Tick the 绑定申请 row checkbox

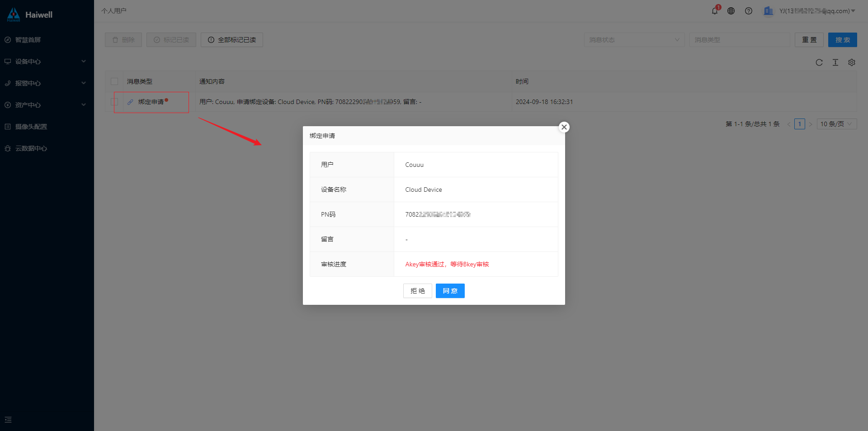point(114,102)
